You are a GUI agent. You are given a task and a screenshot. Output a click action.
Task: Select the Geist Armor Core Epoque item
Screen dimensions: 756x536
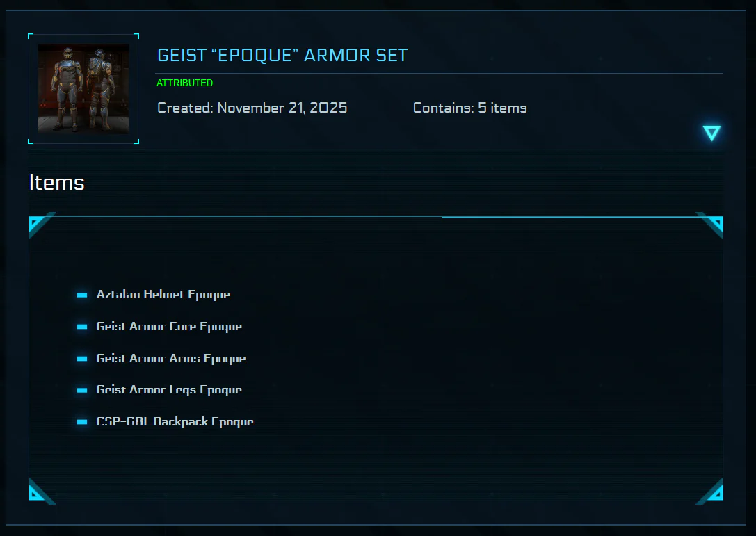tap(169, 326)
